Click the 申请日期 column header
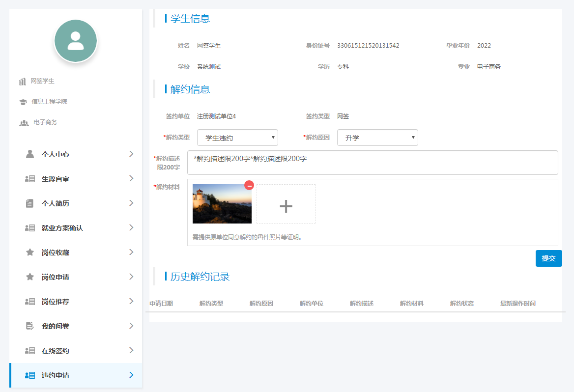Image resolution: width=574 pixels, height=392 pixels. click(x=161, y=304)
